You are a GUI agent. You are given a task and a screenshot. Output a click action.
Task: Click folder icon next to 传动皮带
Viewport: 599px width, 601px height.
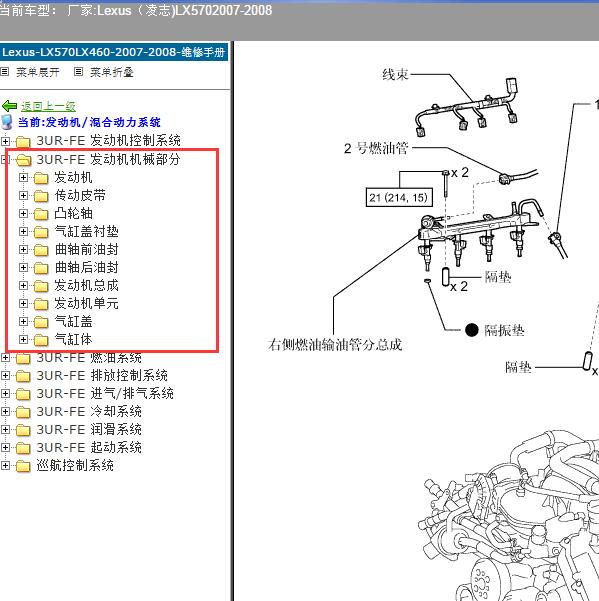click(41, 196)
